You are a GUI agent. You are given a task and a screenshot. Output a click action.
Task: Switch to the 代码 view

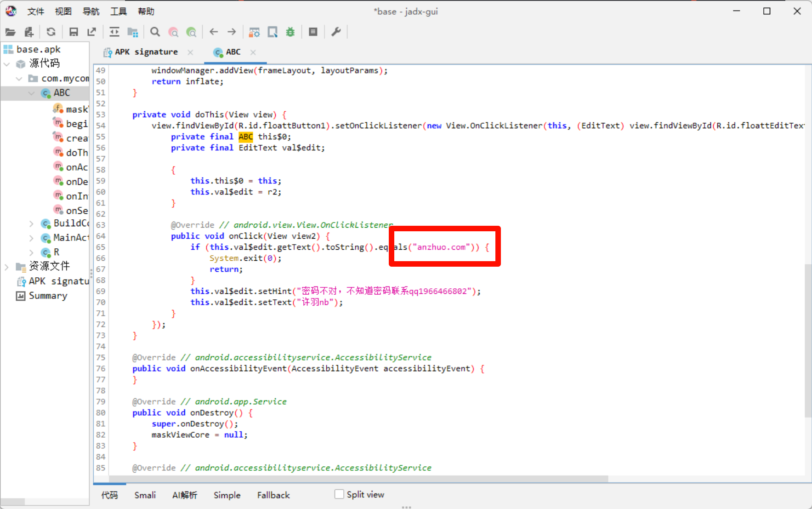(x=109, y=495)
